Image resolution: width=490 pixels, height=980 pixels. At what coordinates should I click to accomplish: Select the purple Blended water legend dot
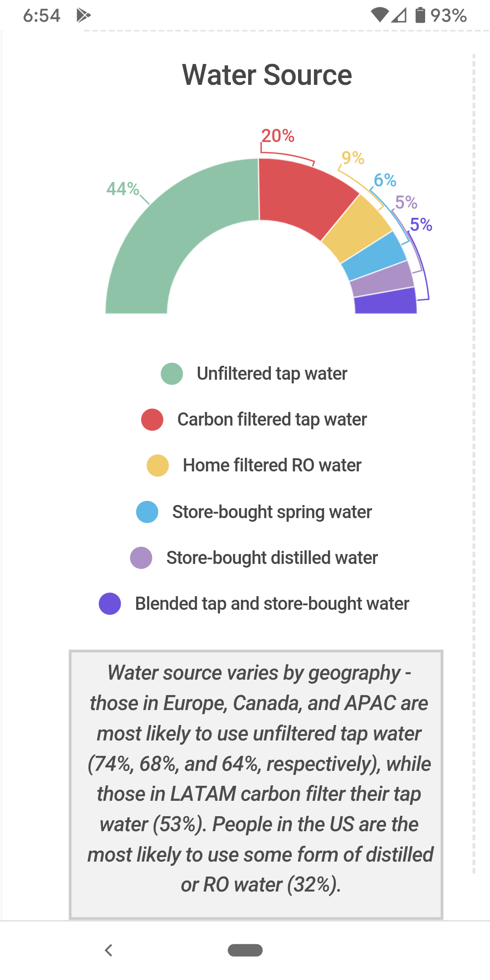pos(110,604)
